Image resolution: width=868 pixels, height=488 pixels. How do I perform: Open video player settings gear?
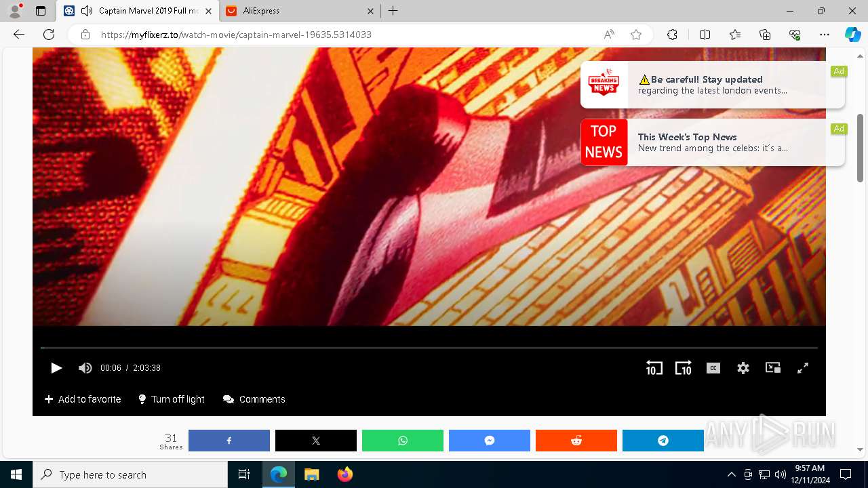coord(743,368)
